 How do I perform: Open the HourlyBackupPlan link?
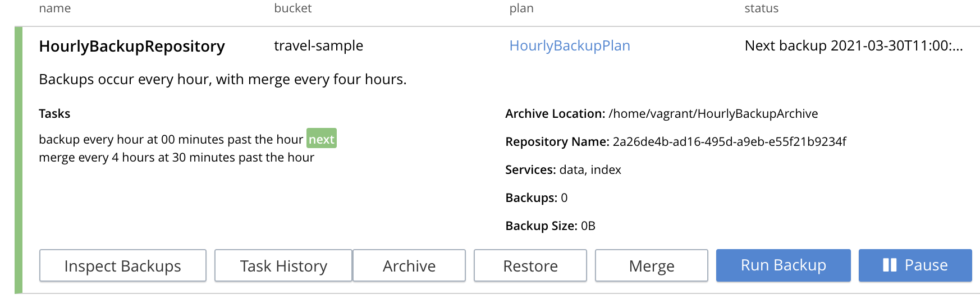click(569, 45)
